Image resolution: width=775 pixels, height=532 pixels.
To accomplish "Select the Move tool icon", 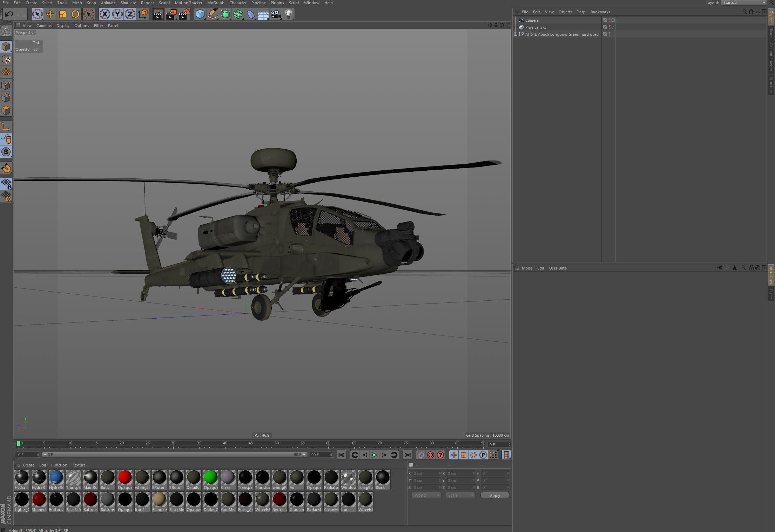I will 50,14.
